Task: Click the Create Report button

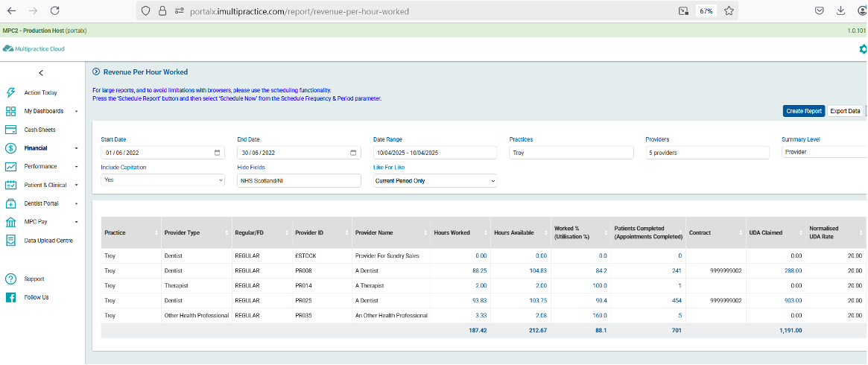Action: click(804, 111)
